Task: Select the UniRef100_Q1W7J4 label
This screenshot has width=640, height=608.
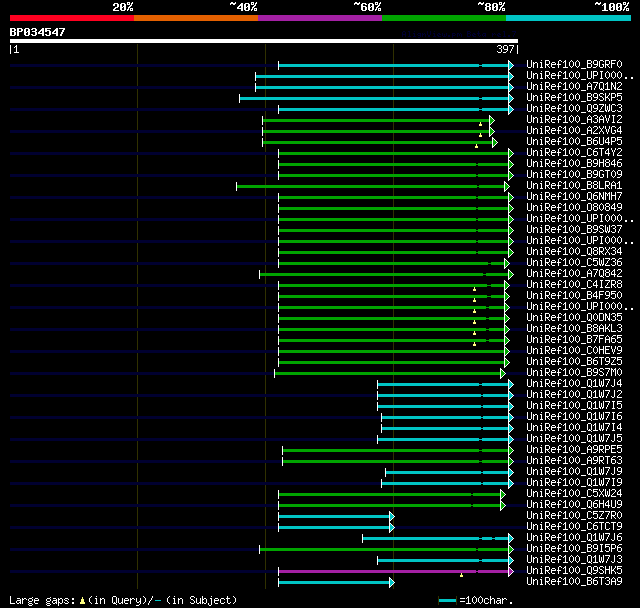Action: 574,384
